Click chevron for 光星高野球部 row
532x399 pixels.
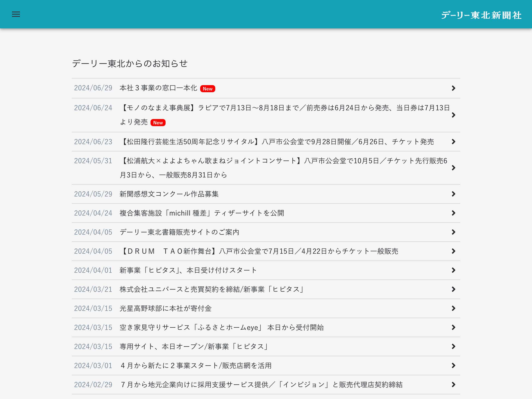point(453,308)
